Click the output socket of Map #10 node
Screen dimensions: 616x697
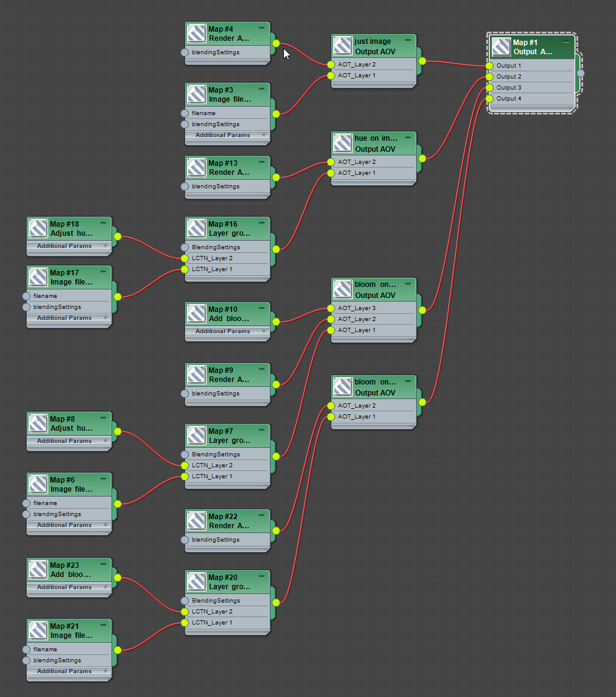point(276,321)
